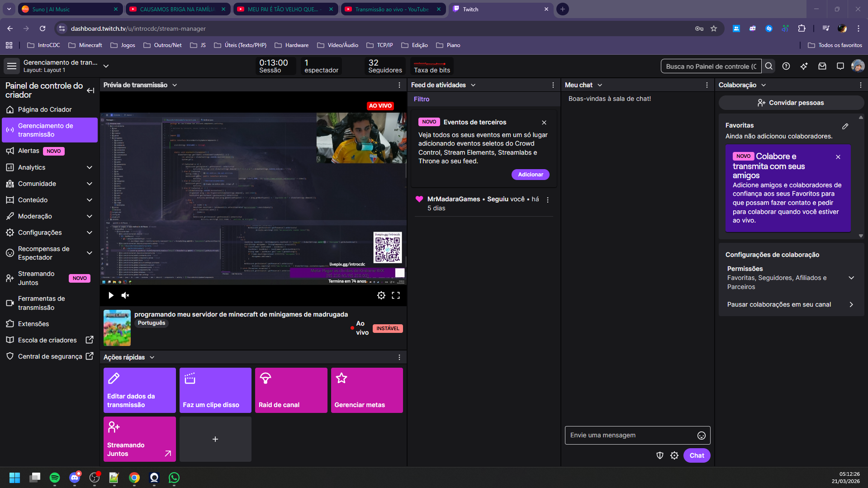This screenshot has height=488, width=868.
Task: Click the Adicionar button
Action: pyautogui.click(x=530, y=175)
